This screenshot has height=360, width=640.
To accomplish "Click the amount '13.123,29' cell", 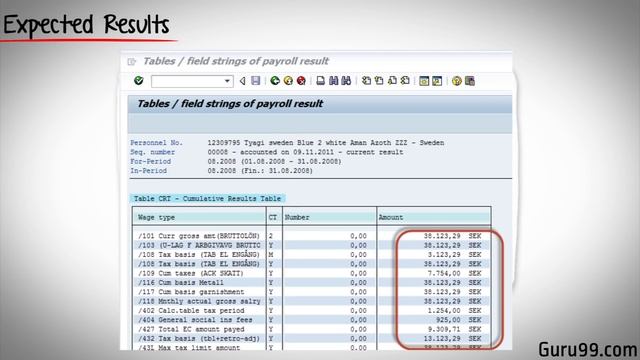I will pyautogui.click(x=442, y=338).
